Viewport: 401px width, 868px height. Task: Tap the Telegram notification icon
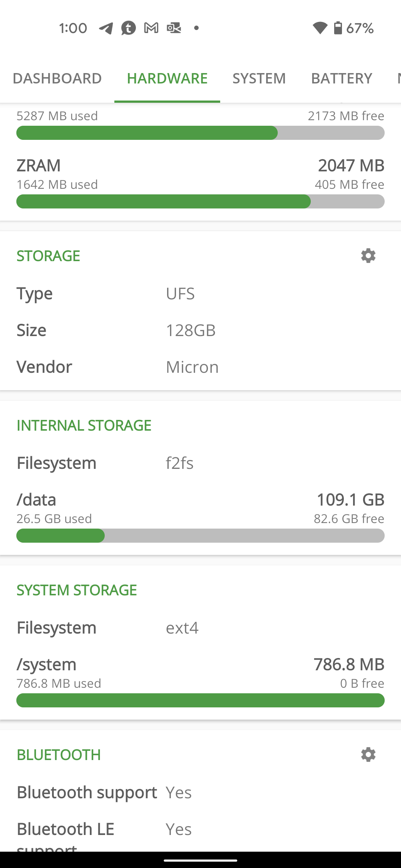tap(106, 28)
